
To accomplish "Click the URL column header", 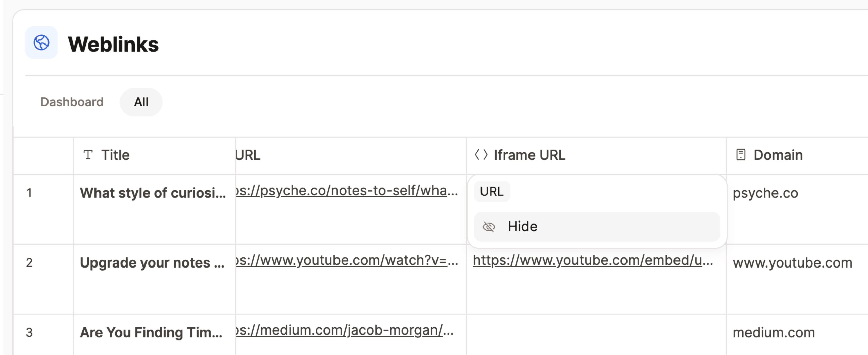I will pos(248,155).
